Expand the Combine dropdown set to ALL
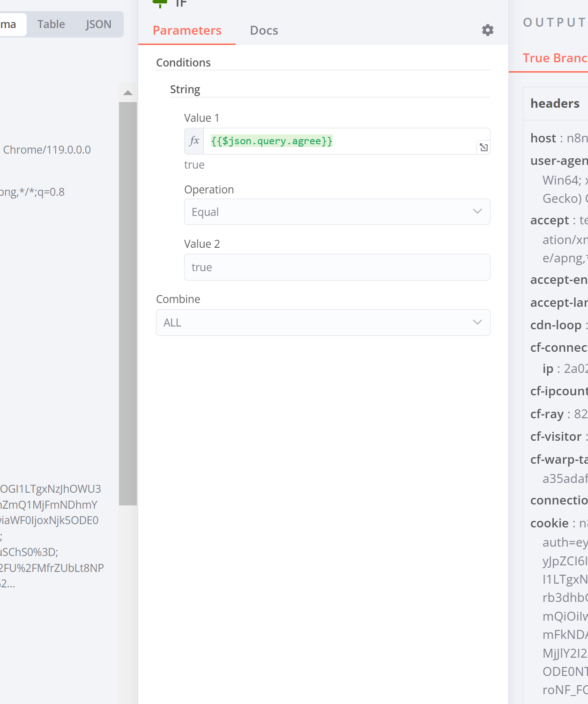The image size is (588, 704). 323,322
